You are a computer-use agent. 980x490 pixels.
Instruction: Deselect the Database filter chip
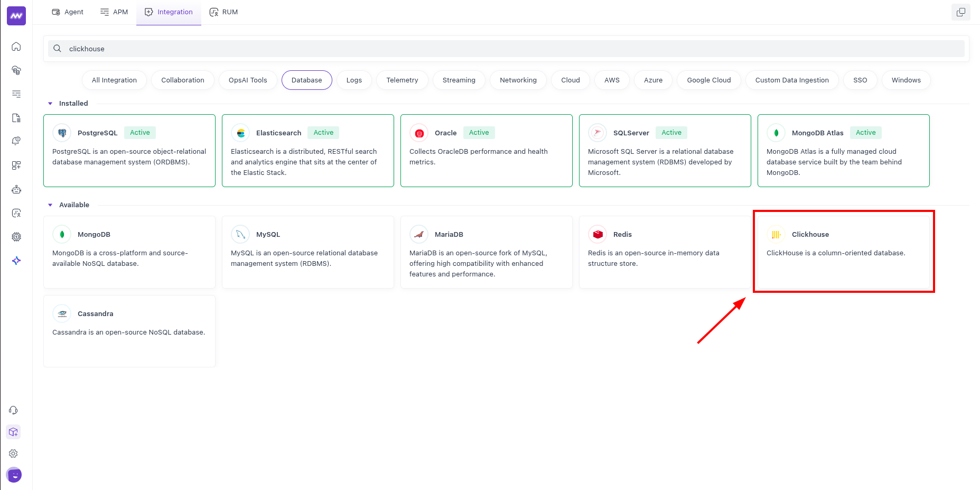(x=306, y=80)
